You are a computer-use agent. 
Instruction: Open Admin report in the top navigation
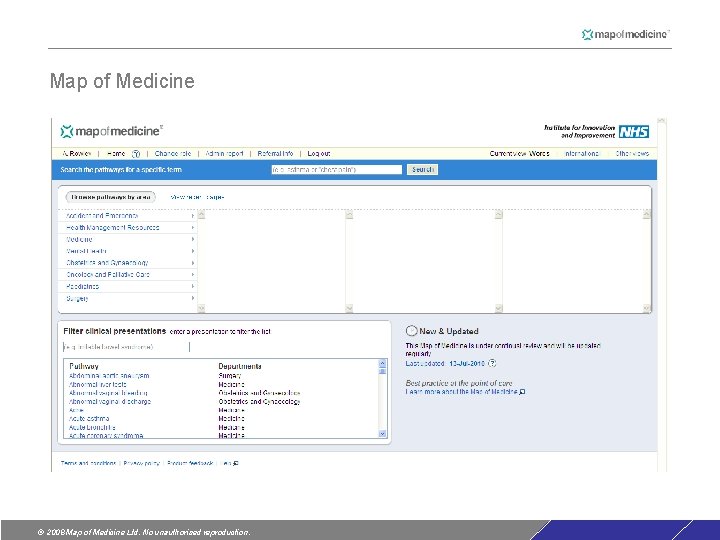click(224, 154)
